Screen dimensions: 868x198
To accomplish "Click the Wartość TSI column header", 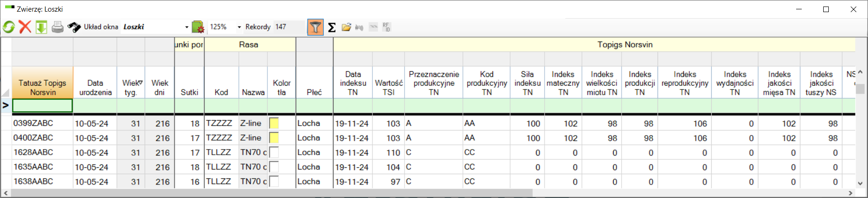I will [388, 82].
